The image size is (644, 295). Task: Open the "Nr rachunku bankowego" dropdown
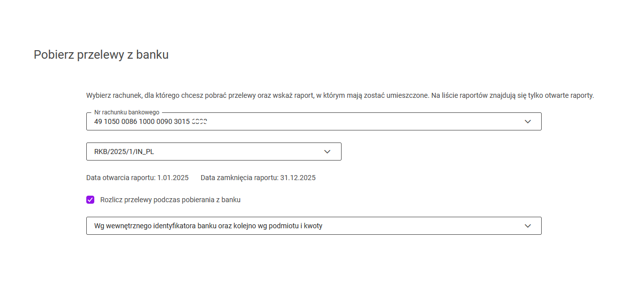tap(313, 121)
